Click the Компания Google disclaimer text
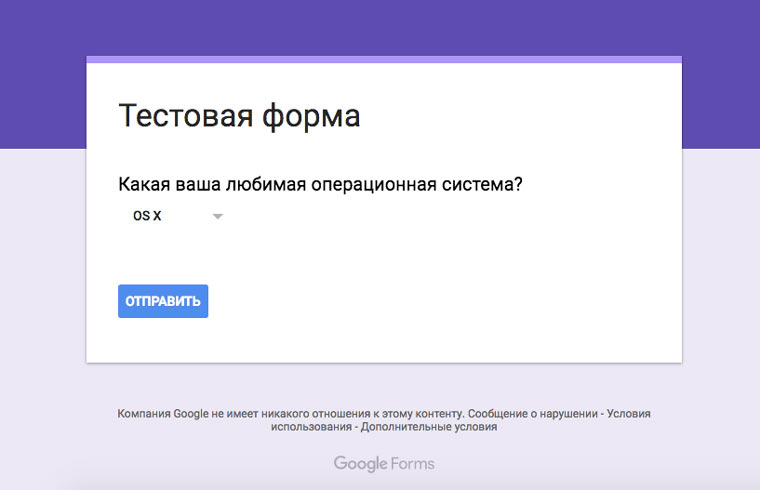The image size is (760, 490). 290,414
